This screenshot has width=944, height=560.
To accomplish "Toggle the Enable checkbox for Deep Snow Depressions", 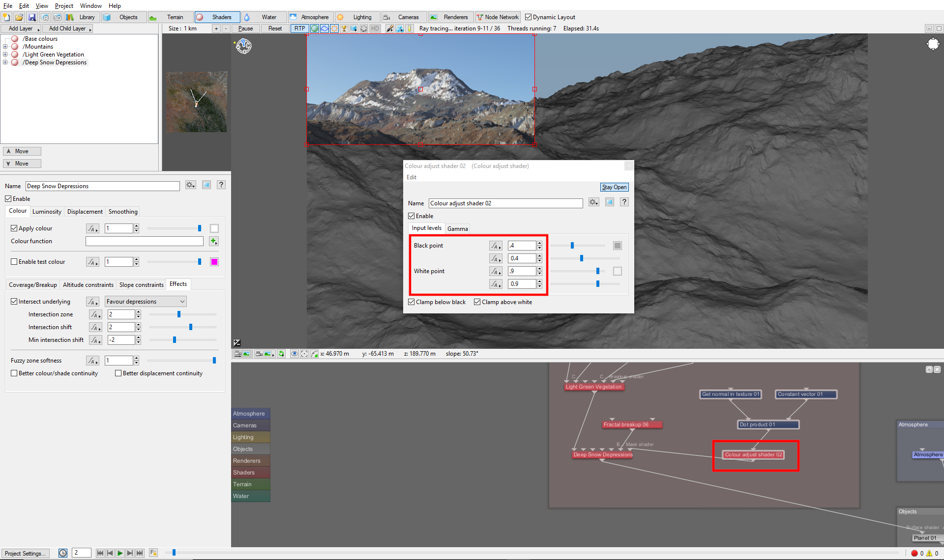I will (8, 199).
